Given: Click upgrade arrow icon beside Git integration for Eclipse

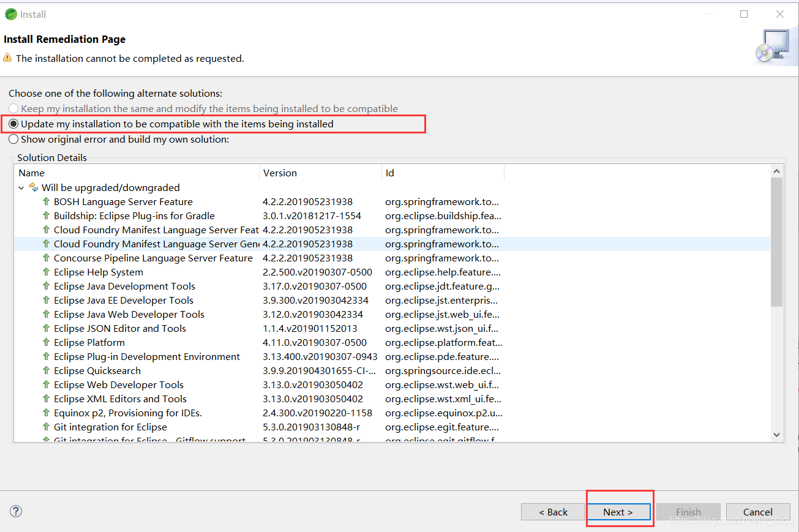Looking at the screenshot, I should coord(46,427).
